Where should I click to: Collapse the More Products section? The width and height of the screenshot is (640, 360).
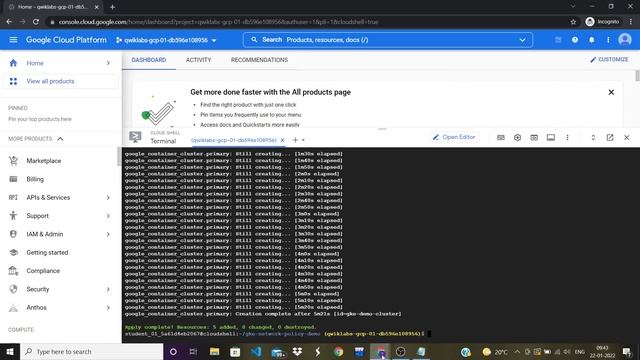[60, 139]
